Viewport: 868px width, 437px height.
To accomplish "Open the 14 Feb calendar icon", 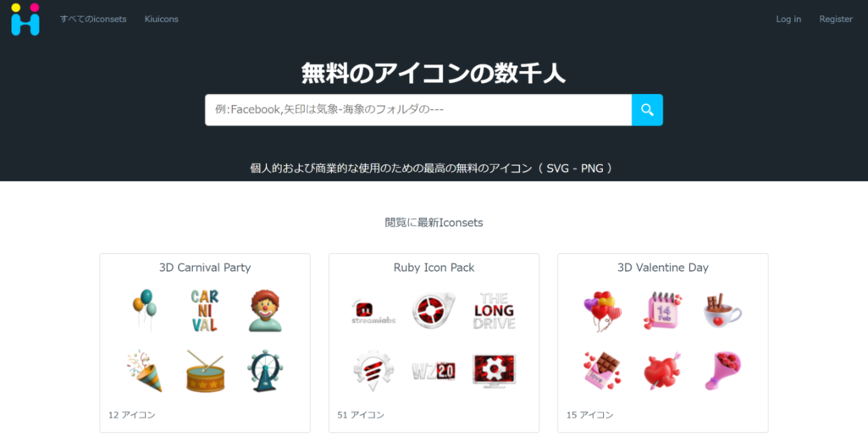I will 662,311.
